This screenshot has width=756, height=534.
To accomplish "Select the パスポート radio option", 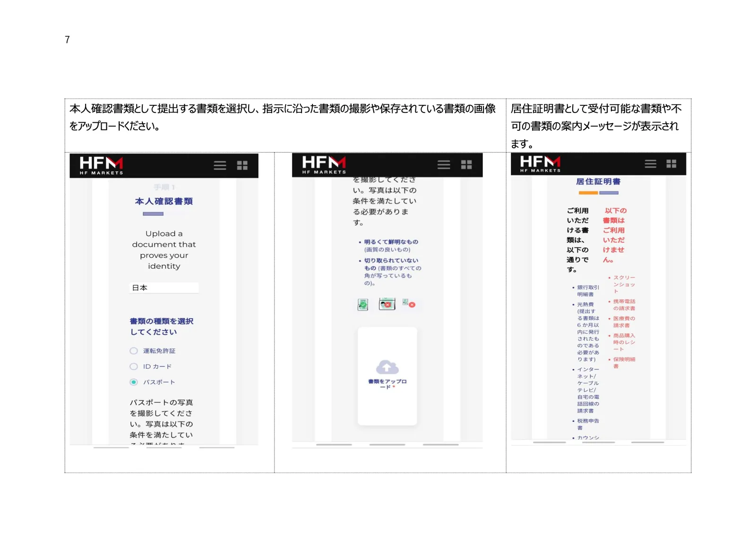I will 134,382.
